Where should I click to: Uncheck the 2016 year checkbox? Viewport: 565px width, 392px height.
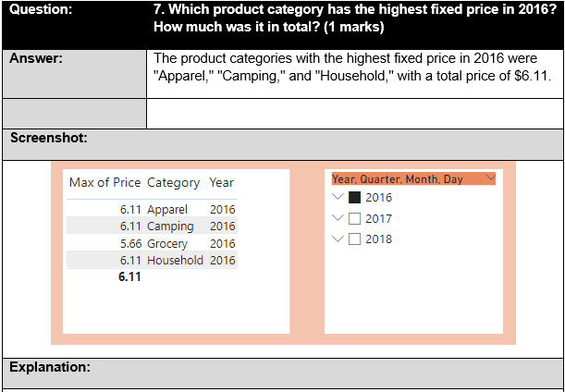[x=355, y=197]
